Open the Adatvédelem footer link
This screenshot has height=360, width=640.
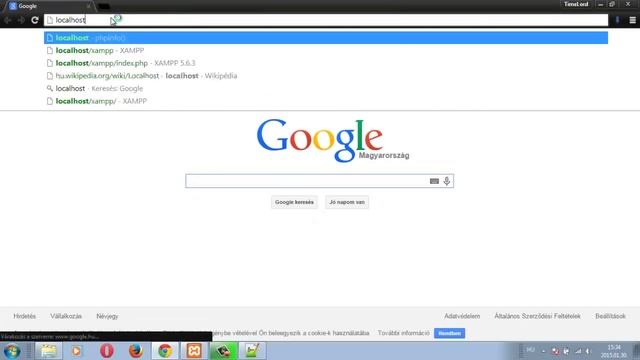(x=462, y=316)
